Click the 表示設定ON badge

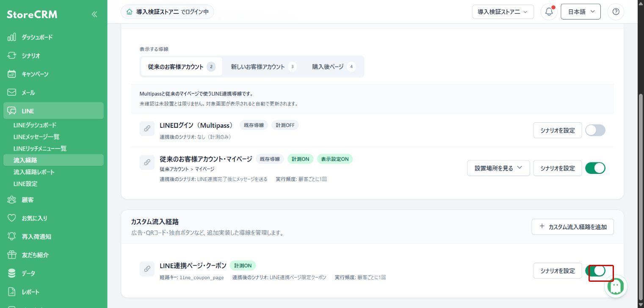(x=334, y=159)
